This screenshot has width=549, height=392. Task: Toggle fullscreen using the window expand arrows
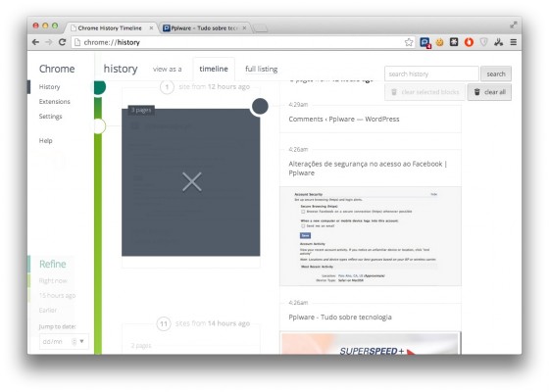click(x=514, y=24)
